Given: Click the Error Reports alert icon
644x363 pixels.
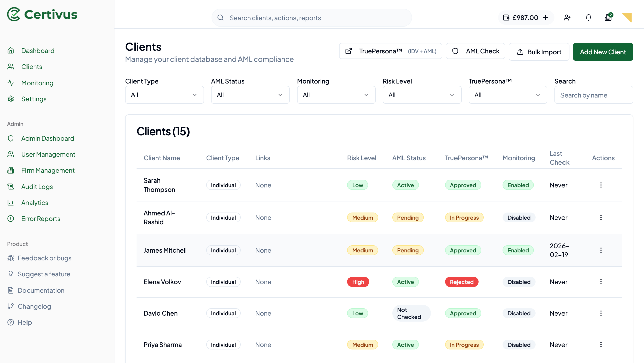Looking at the screenshot, I should (x=11, y=219).
